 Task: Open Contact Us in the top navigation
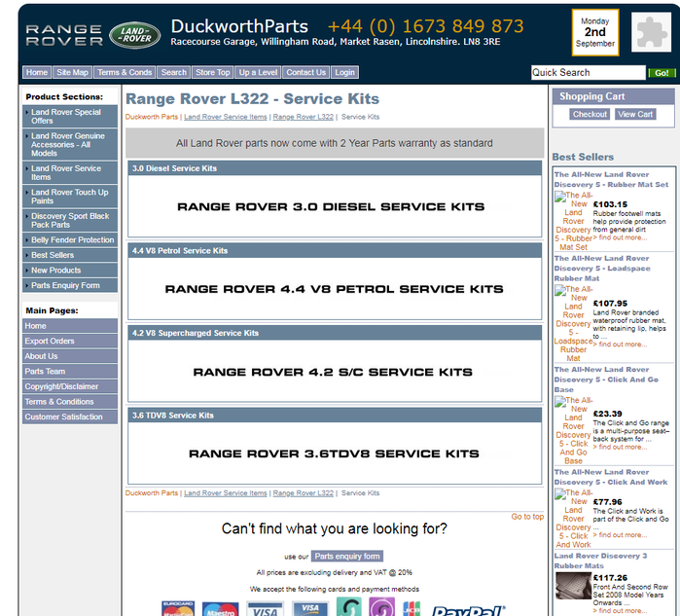(x=305, y=72)
